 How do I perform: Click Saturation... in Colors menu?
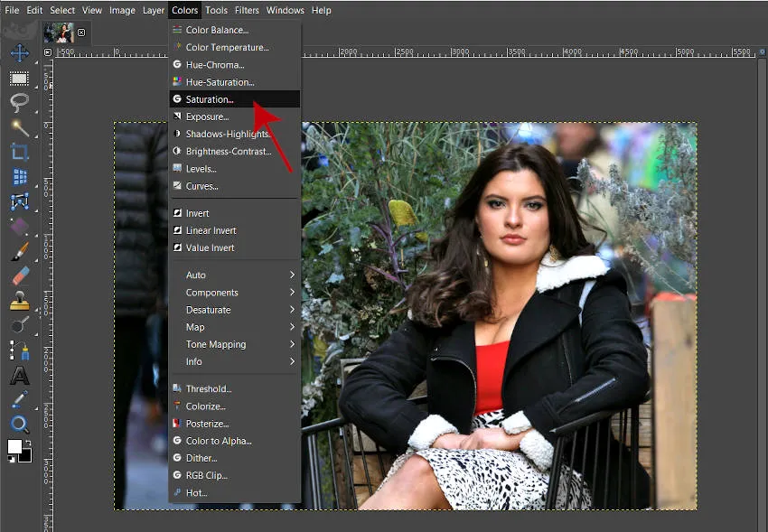210,99
